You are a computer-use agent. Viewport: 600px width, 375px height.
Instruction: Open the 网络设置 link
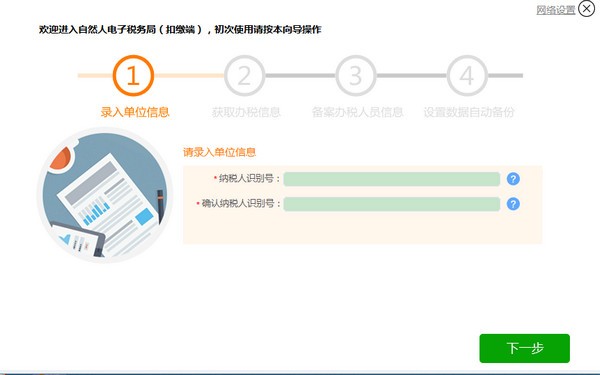tap(556, 10)
